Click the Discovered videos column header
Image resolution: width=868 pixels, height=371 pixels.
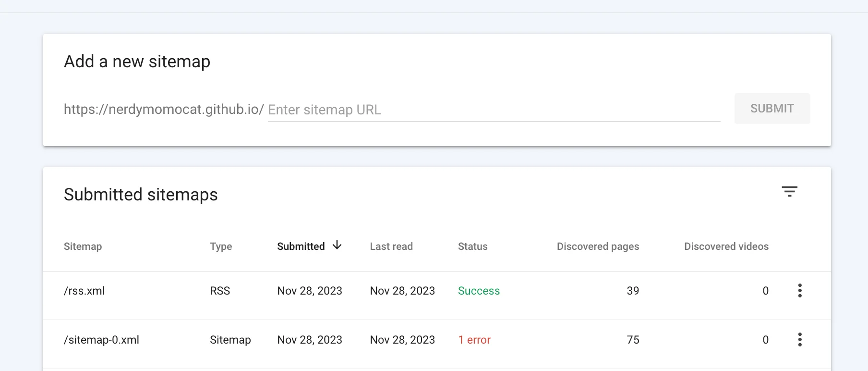coord(726,247)
